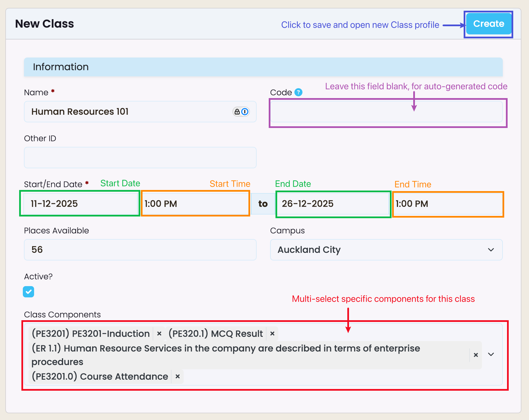Open the end date field 26-12-2025
The height and width of the screenshot is (420, 529).
pos(333,204)
